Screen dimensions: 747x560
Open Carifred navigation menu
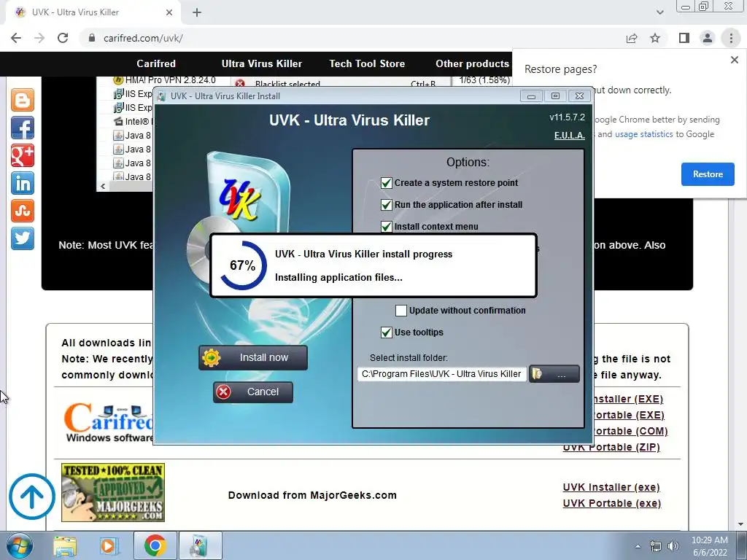point(156,64)
